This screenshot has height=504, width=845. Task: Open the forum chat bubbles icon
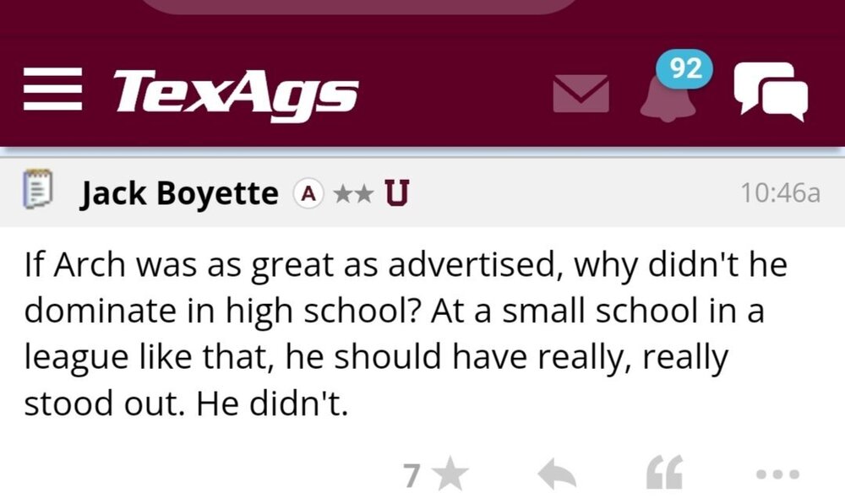click(x=770, y=90)
